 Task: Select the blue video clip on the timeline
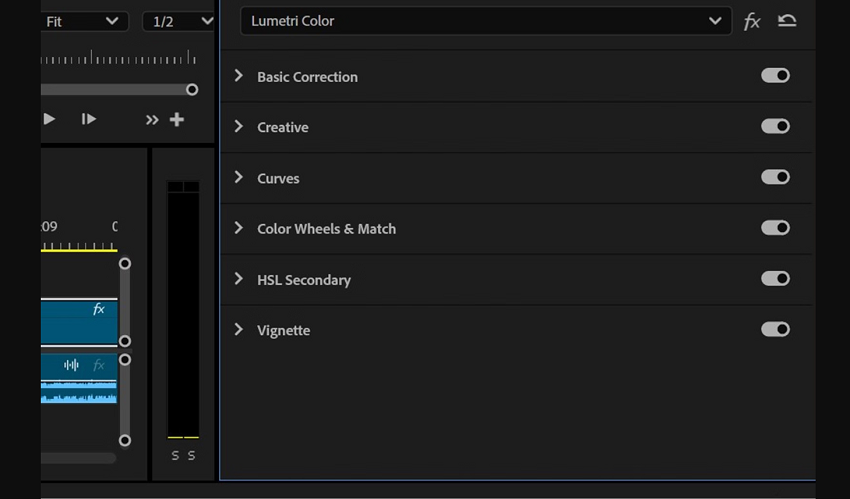pos(79,323)
